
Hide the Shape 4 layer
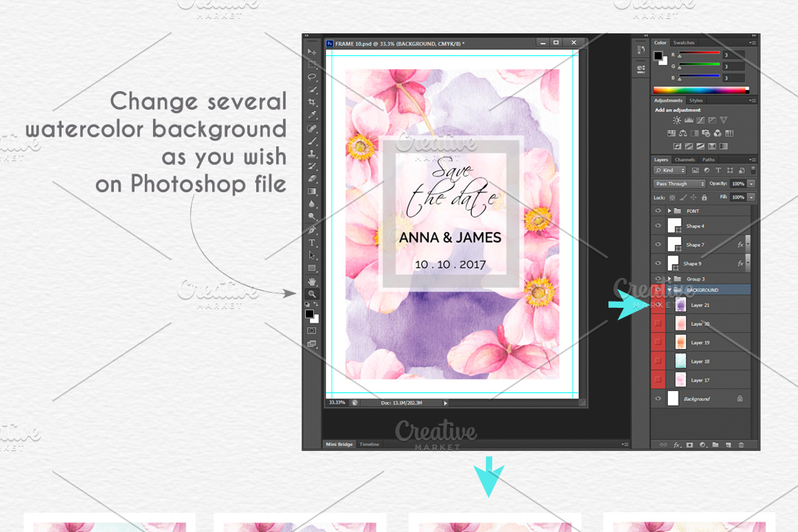pyautogui.click(x=658, y=226)
